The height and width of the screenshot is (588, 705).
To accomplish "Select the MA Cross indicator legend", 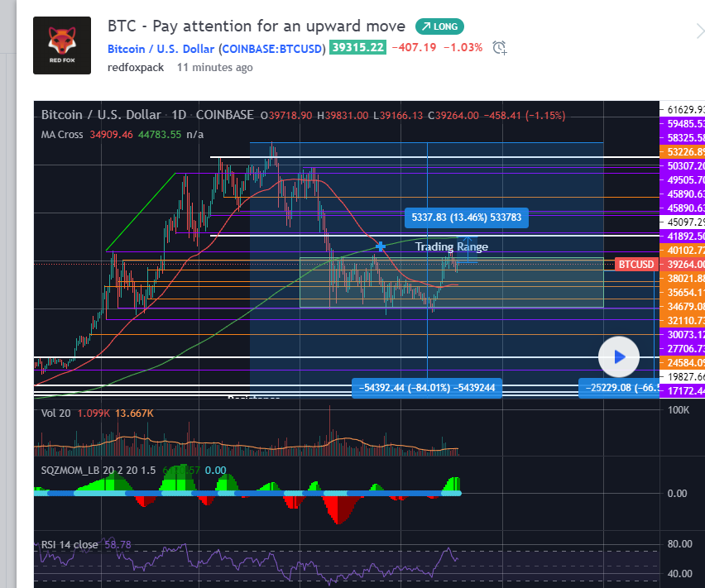I will point(62,134).
